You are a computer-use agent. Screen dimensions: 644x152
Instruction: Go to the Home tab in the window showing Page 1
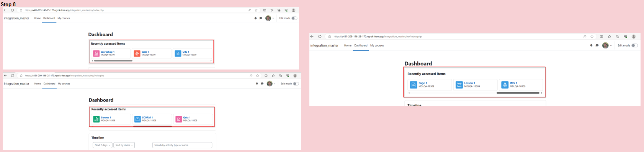[x=348, y=45]
